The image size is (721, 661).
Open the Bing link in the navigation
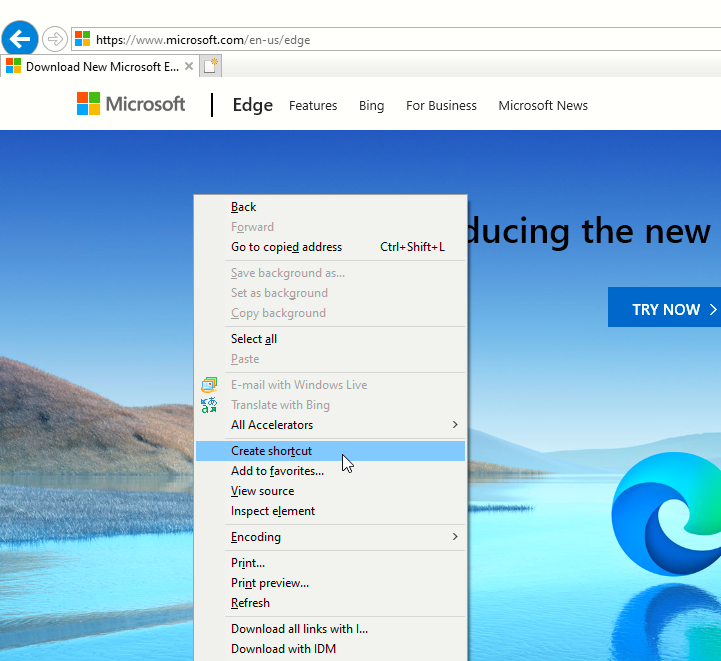pos(372,105)
